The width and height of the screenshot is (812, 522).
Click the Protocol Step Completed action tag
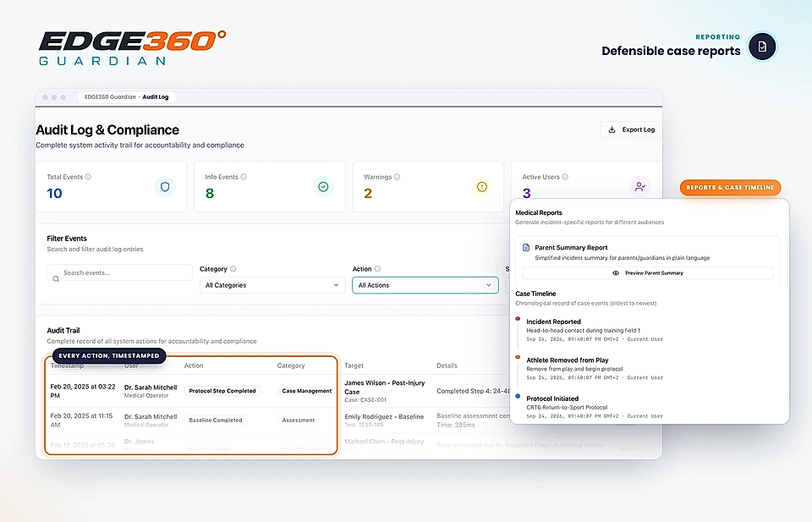pyautogui.click(x=222, y=391)
